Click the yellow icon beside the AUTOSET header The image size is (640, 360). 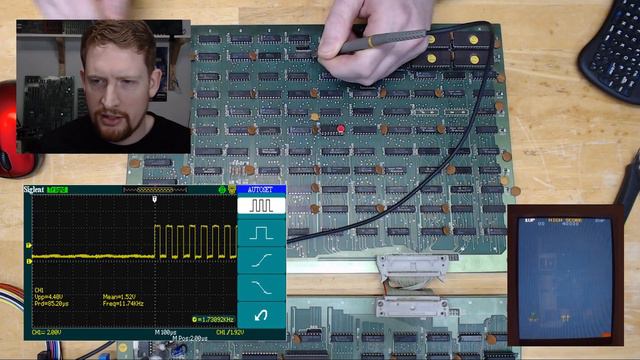tap(231, 190)
